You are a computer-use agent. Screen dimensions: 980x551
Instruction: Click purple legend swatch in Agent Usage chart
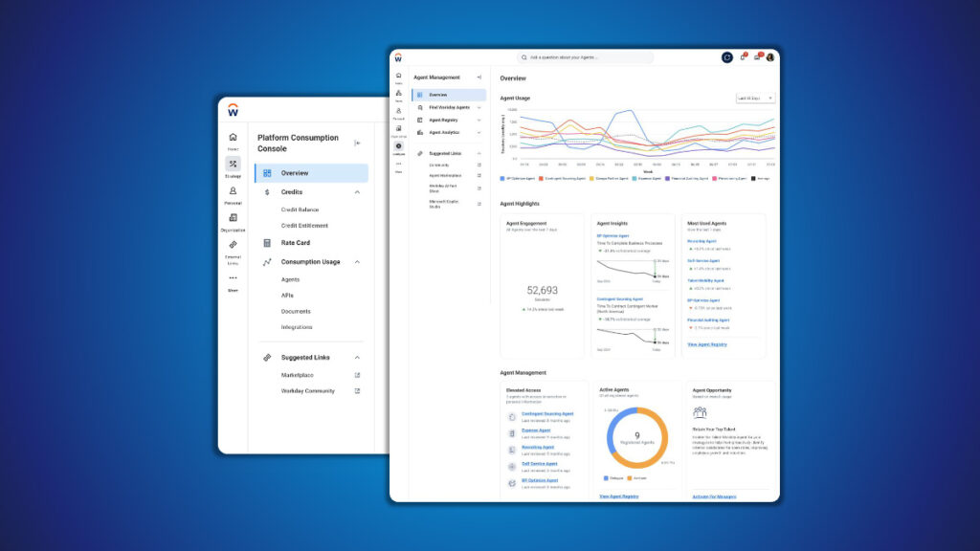pos(667,179)
